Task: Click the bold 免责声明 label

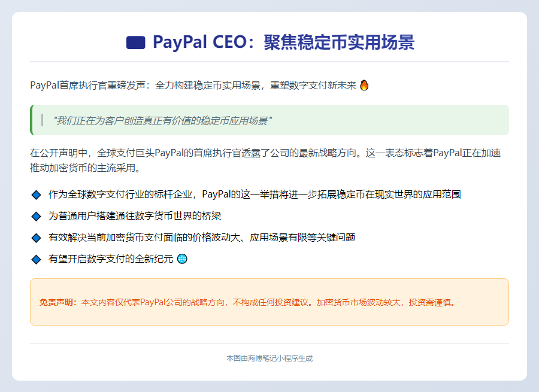Action: click(x=59, y=302)
